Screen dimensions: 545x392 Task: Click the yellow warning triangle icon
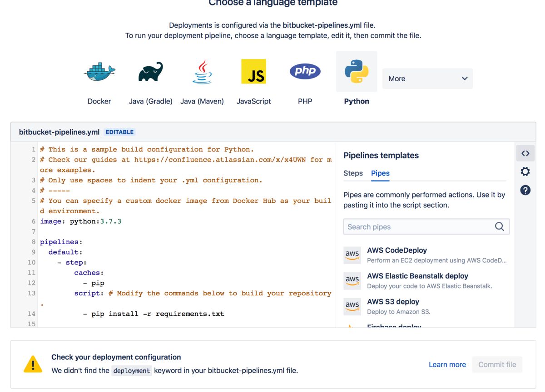[x=33, y=364]
